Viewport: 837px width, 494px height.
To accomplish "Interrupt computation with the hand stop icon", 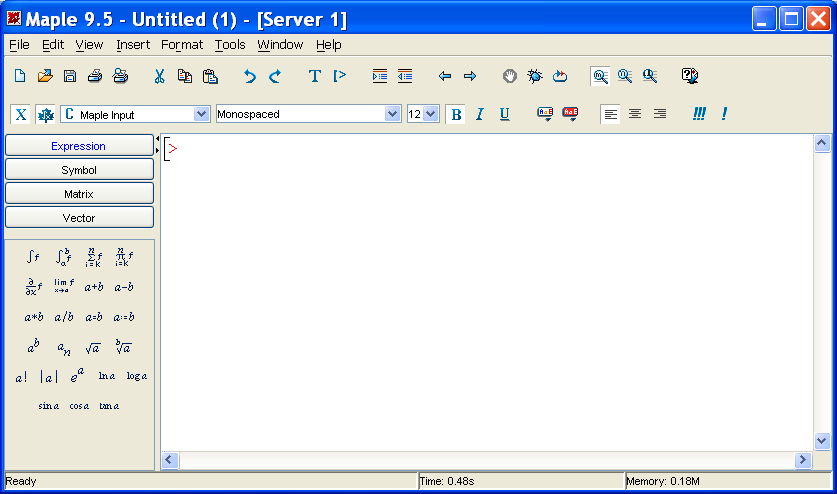I will [x=509, y=76].
